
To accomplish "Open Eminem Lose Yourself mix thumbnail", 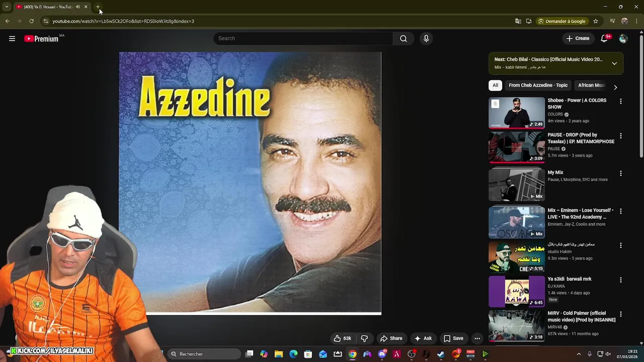I will click(517, 223).
